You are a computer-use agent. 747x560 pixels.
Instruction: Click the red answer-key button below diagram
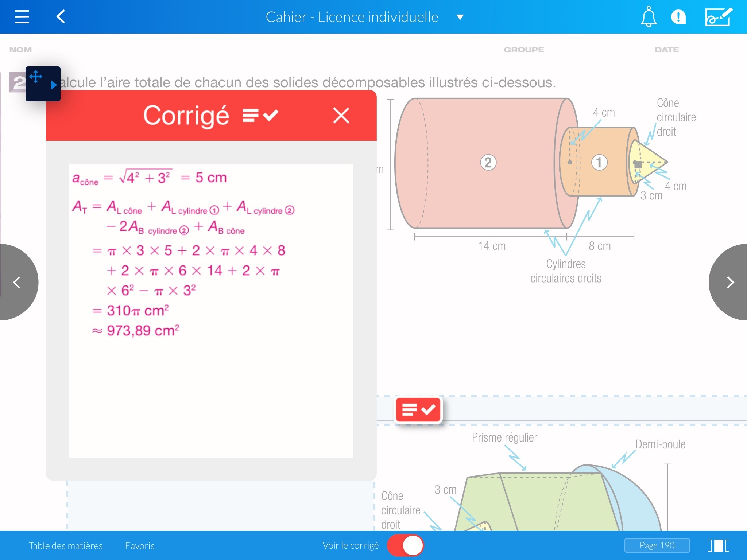tap(418, 409)
